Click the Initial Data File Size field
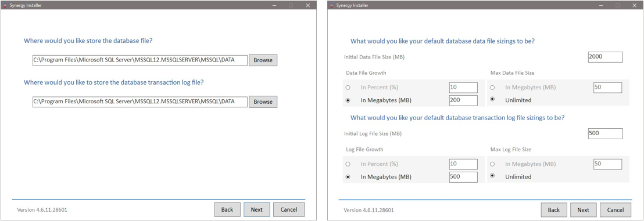Image resolution: width=644 pixels, height=221 pixels. [606, 57]
